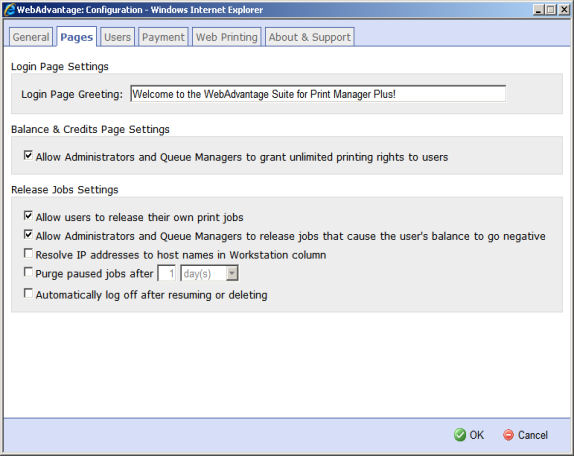Check the Purge paused jobs after option
The width and height of the screenshot is (574, 456).
click(x=28, y=272)
